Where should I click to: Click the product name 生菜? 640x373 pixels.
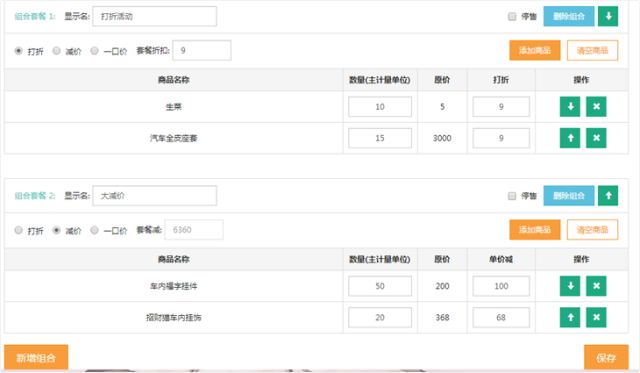pyautogui.click(x=173, y=107)
